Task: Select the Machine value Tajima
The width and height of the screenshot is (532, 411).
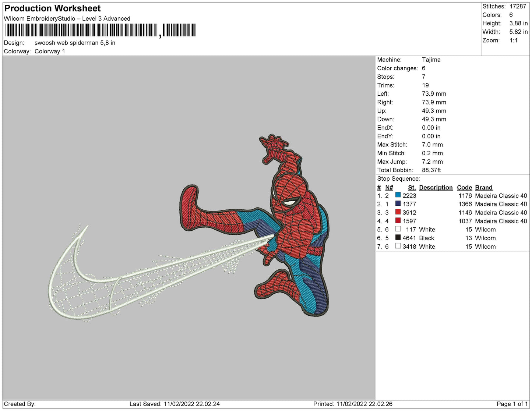Action: (x=431, y=60)
